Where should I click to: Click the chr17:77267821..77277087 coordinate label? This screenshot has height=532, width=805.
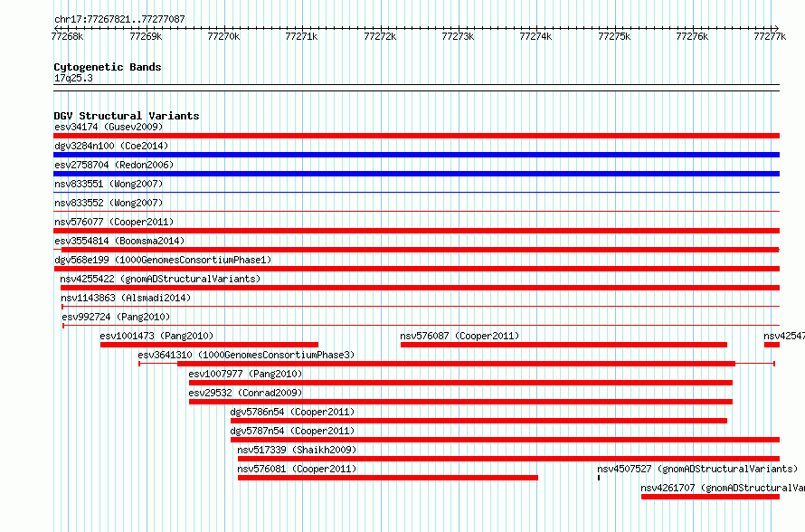(x=119, y=19)
